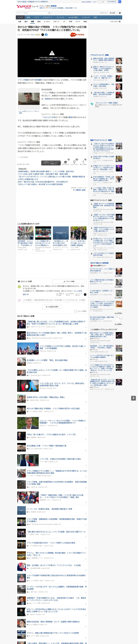Click the back-to-top arrow button

133,398
